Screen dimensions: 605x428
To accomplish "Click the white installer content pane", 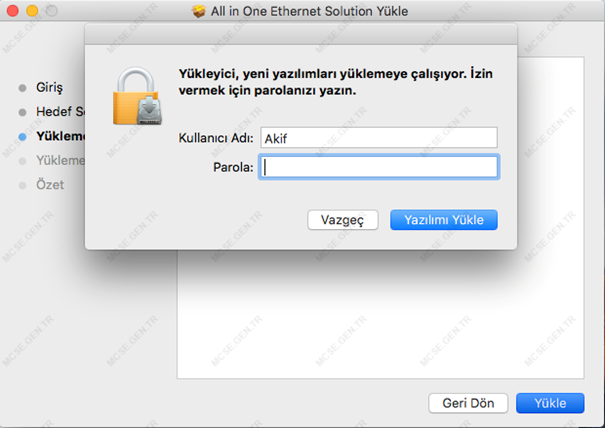I will (380, 313).
